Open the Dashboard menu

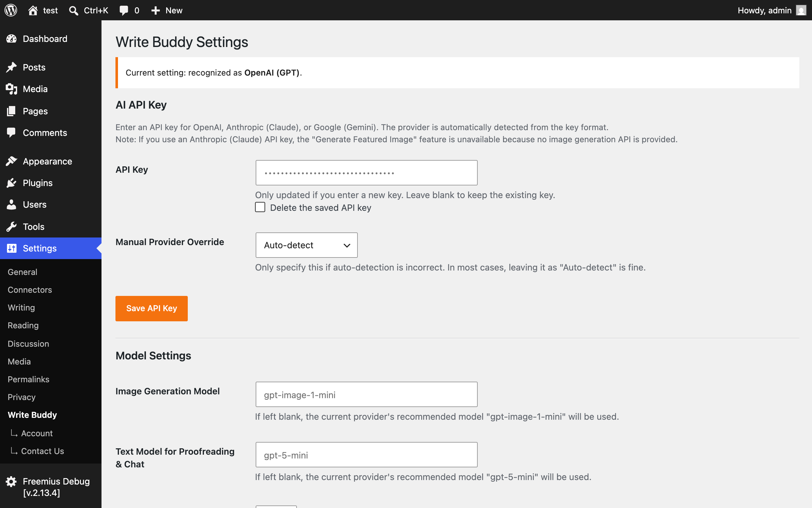[51, 39]
